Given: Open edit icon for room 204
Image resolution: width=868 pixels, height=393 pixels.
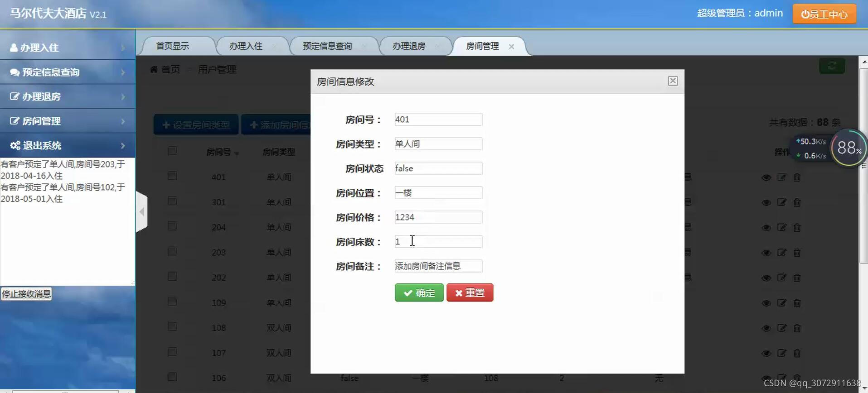Looking at the screenshot, I should click(781, 228).
